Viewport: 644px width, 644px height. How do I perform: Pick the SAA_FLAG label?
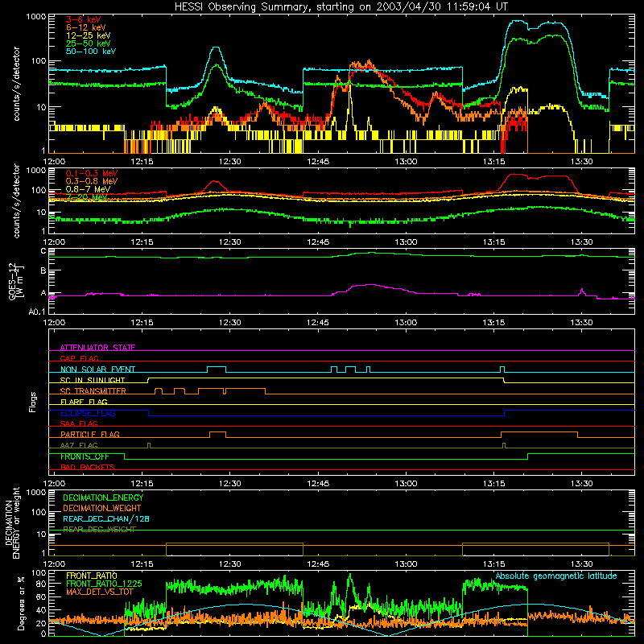click(79, 423)
